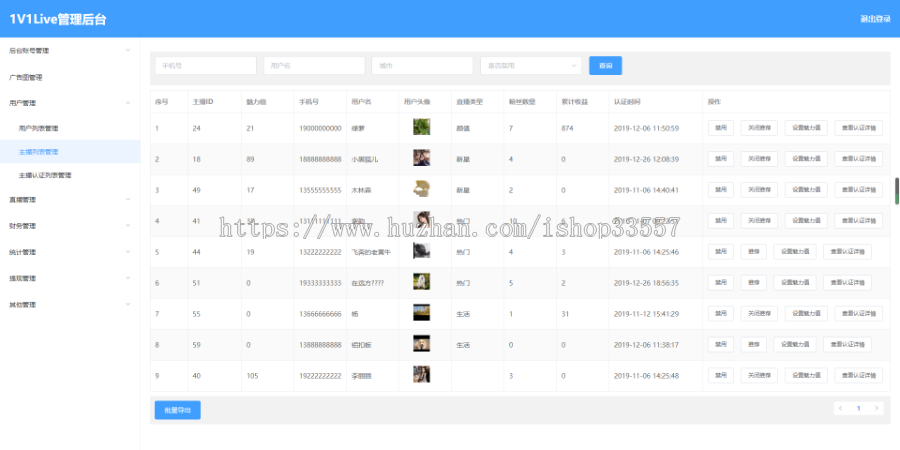Expand the 直播管理 sidebar menu
900x450 pixels.
tap(70, 200)
